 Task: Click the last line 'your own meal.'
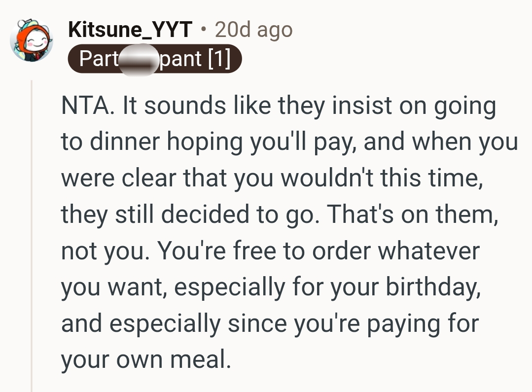(146, 360)
